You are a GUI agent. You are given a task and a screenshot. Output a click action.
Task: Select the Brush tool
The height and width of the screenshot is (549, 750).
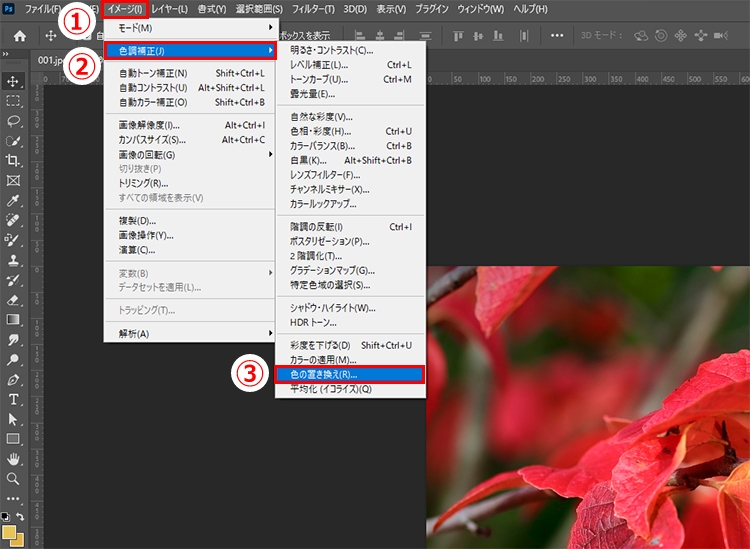tap(13, 240)
